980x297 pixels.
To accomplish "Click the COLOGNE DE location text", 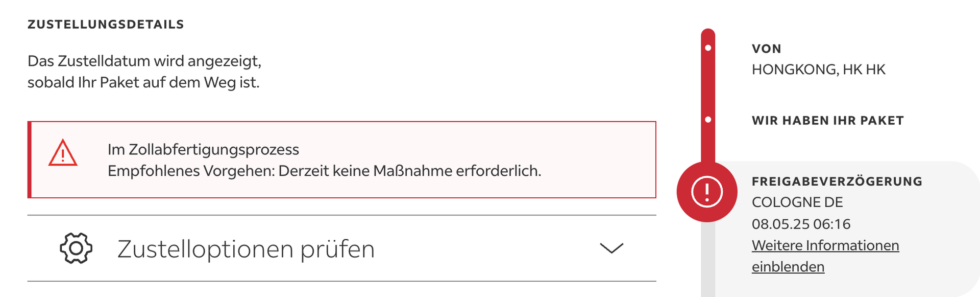I will (x=797, y=202).
